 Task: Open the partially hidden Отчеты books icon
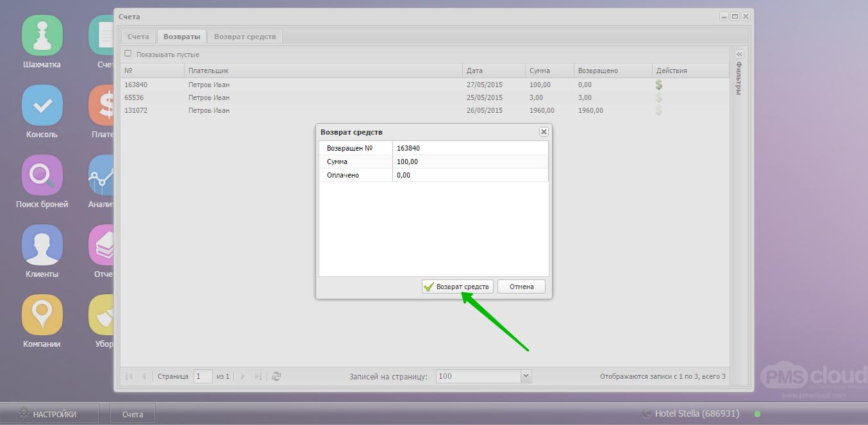[x=101, y=245]
